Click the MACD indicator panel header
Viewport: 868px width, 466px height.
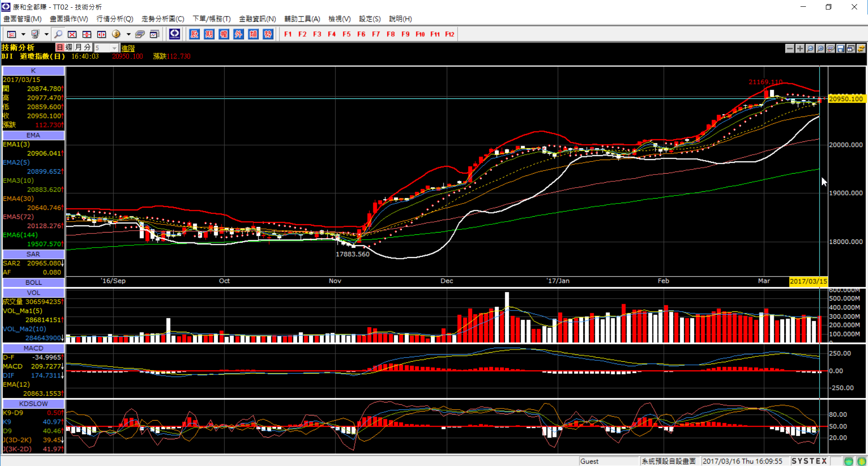34,348
